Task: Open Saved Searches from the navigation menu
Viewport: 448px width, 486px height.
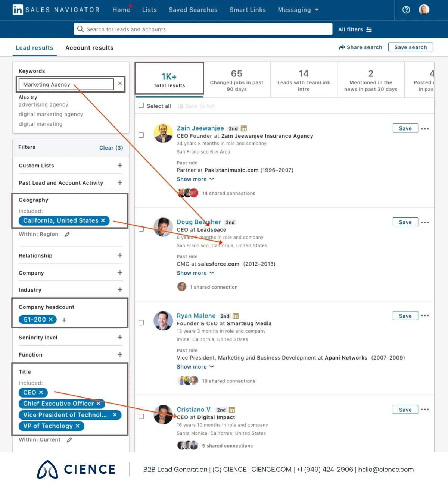Action: pos(193,10)
